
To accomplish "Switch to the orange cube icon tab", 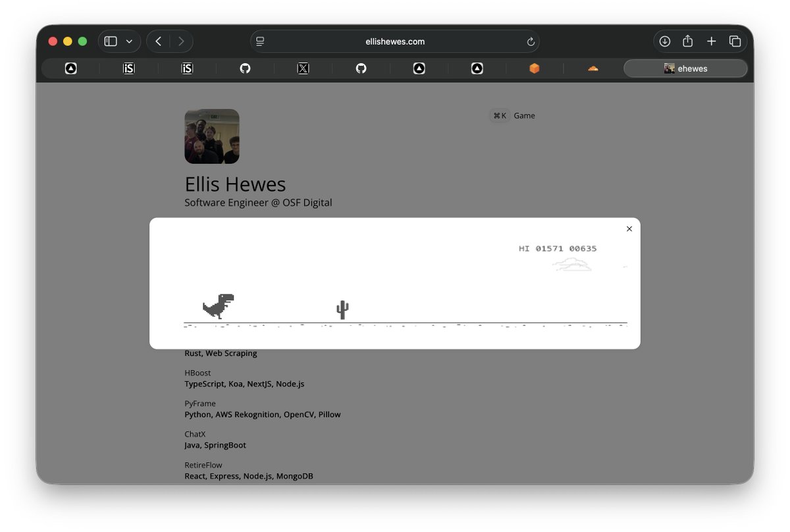I will [535, 68].
